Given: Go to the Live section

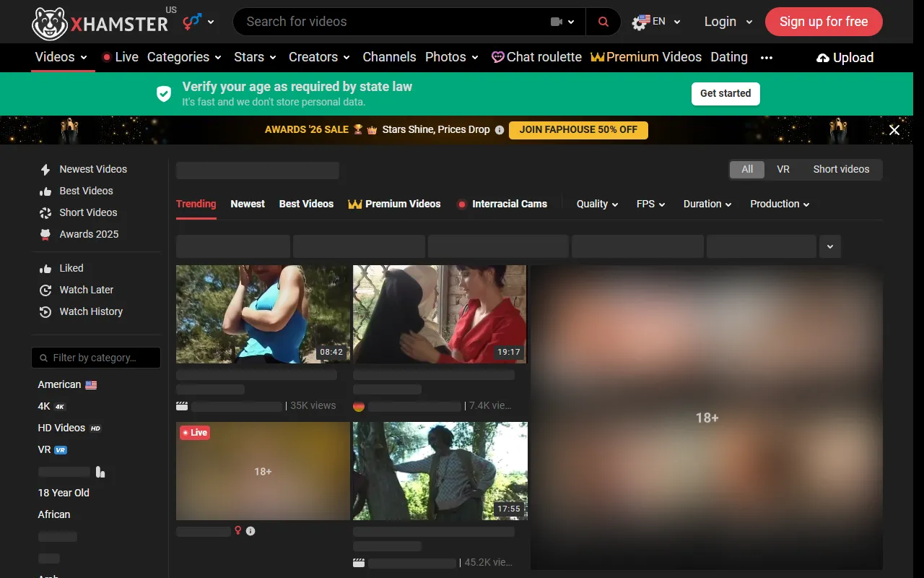Looking at the screenshot, I should tap(120, 57).
